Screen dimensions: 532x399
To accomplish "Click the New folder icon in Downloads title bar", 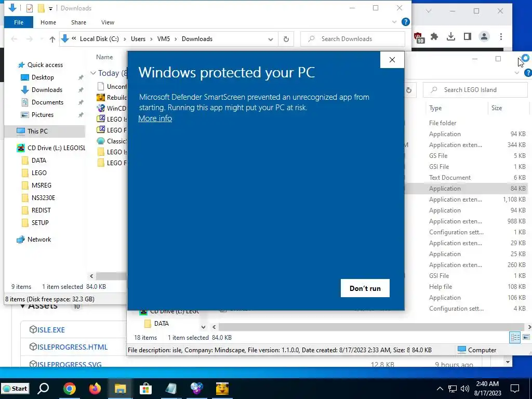I will click(x=41, y=8).
